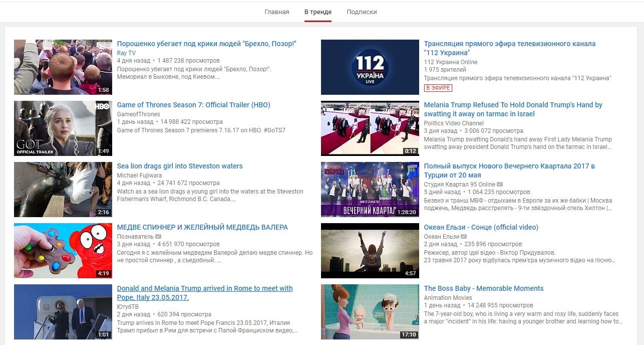Image resolution: width=644 pixels, height=345 pixels.
Task: Click the description starting "Сегодня я с желейным медведем"
Action: 215,257
